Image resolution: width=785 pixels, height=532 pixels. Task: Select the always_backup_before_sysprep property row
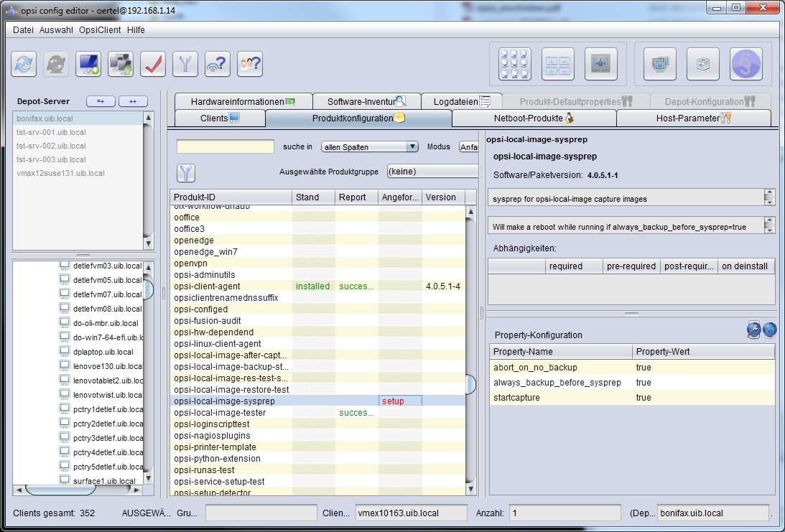point(632,383)
